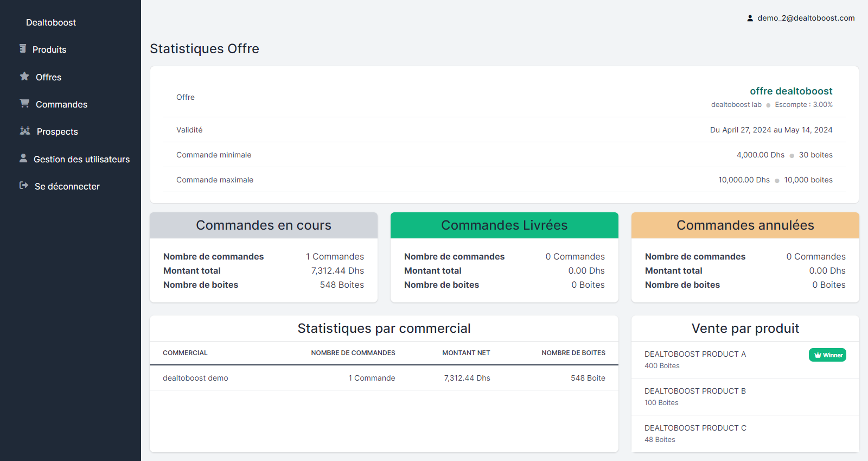868x461 pixels.
Task: Click demo_2@dealtoboost.com account email
Action: click(806, 18)
